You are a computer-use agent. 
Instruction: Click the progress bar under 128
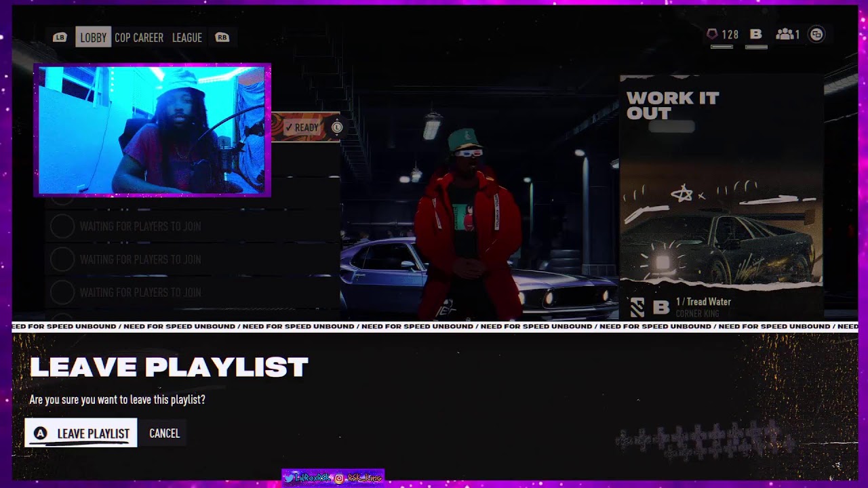tap(722, 47)
